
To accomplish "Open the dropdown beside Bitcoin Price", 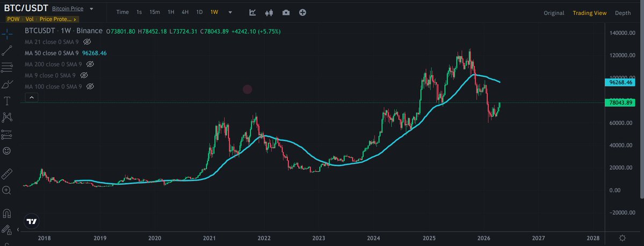I will [91, 9].
